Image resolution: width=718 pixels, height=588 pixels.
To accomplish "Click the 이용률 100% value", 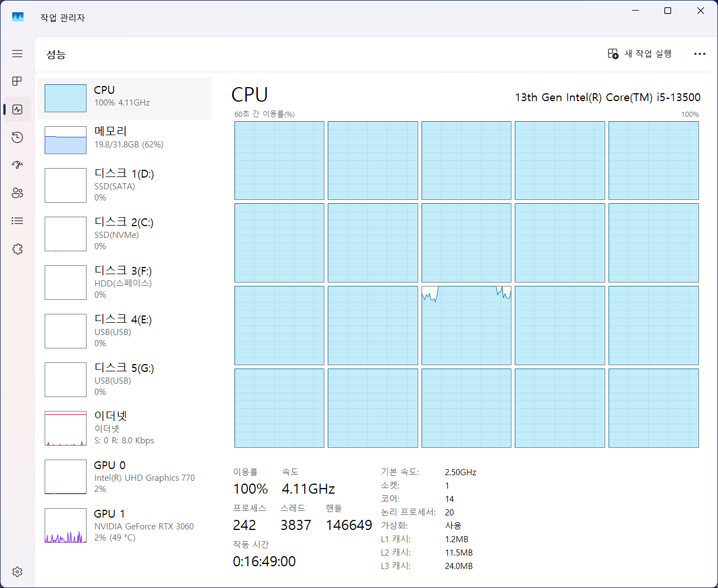I will point(251,489).
